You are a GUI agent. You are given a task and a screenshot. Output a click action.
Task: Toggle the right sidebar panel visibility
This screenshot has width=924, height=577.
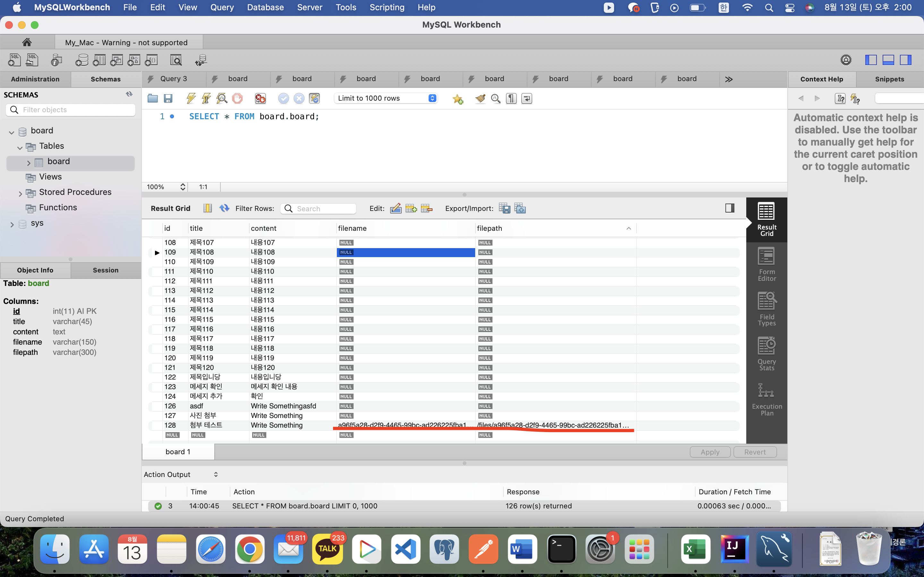906,60
